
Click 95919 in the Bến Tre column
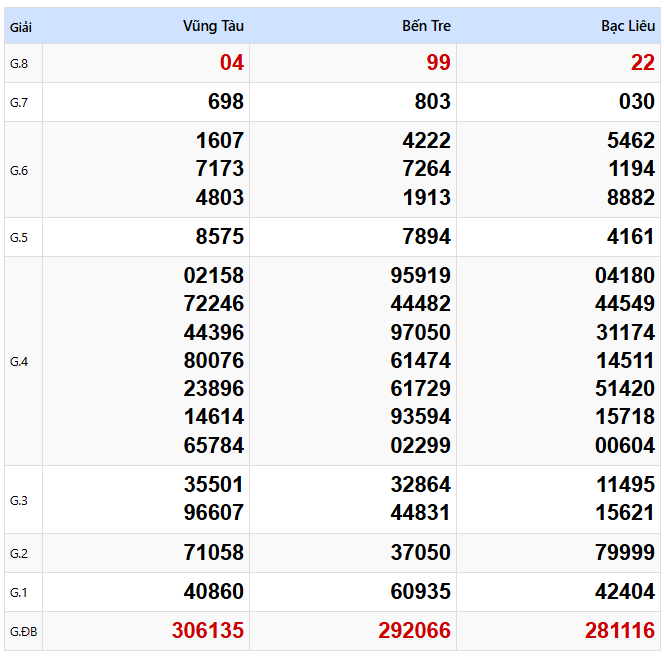pyautogui.click(x=421, y=275)
